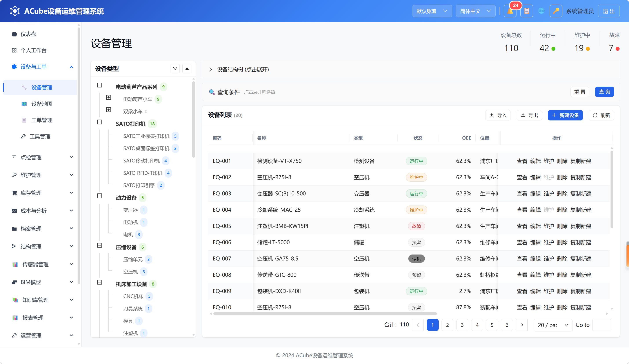This screenshot has width=629, height=364.
Task: Click the 导入 button
Action: point(498,115)
